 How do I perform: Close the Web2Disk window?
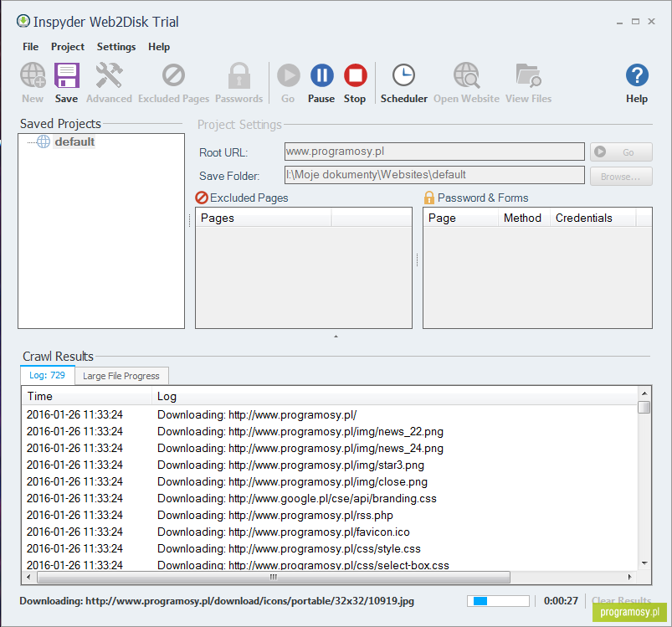tap(651, 22)
